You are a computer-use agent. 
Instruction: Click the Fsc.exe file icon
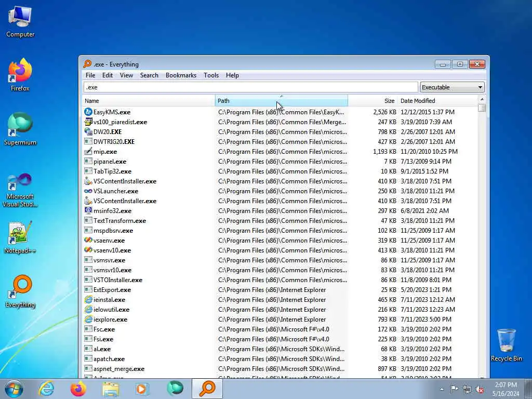tap(88, 329)
